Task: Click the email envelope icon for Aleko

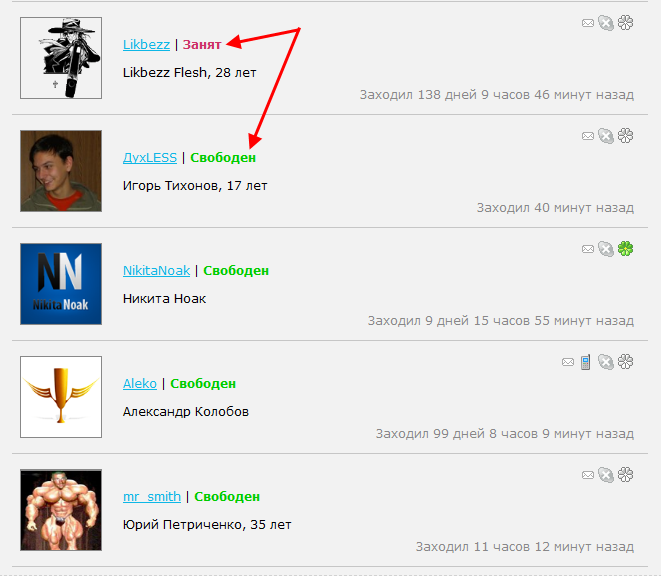Action: pyautogui.click(x=568, y=362)
